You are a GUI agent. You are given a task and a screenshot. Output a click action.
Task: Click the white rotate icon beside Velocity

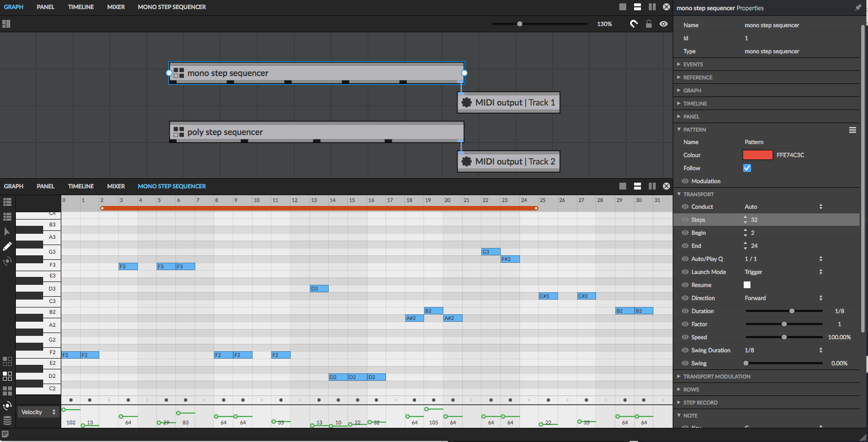(x=7, y=405)
